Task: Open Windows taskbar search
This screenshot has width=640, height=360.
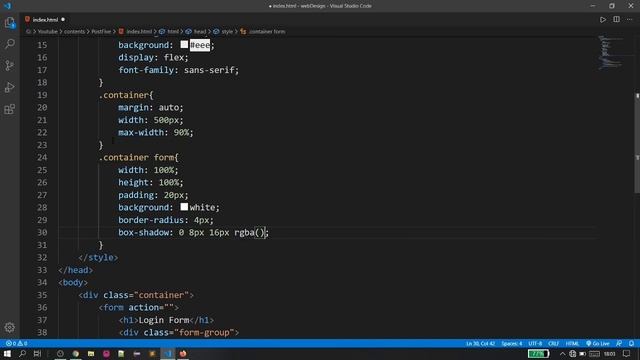Action: [22, 354]
